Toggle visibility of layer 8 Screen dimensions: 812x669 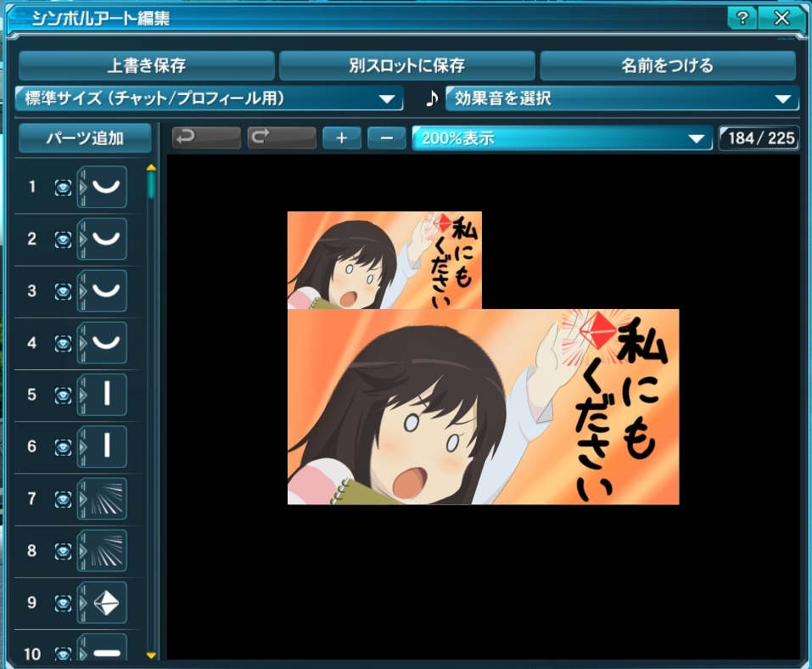[x=63, y=551]
